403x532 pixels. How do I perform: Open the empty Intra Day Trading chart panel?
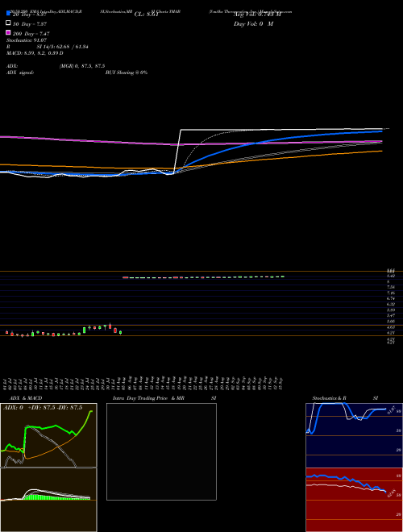coord(161,451)
